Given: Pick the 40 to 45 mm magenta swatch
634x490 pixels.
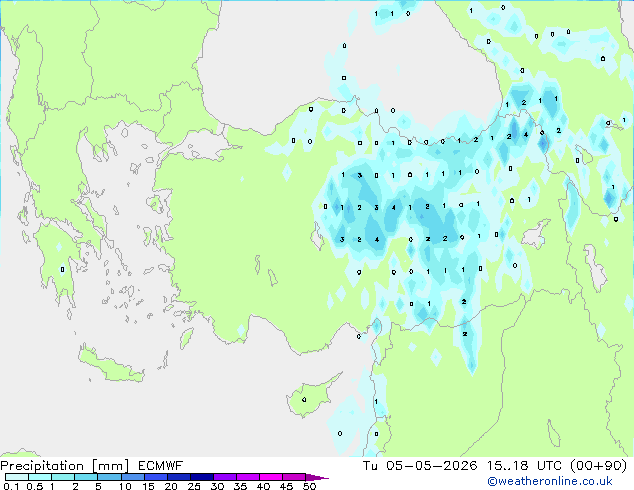Looking at the screenshot, I should click(x=271, y=477).
